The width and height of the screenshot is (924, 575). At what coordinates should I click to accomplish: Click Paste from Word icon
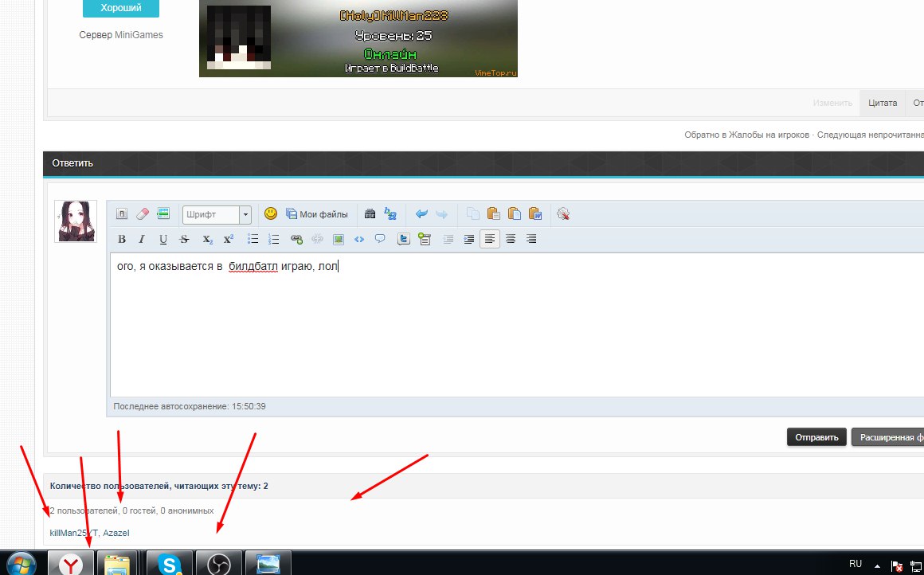[x=535, y=213]
